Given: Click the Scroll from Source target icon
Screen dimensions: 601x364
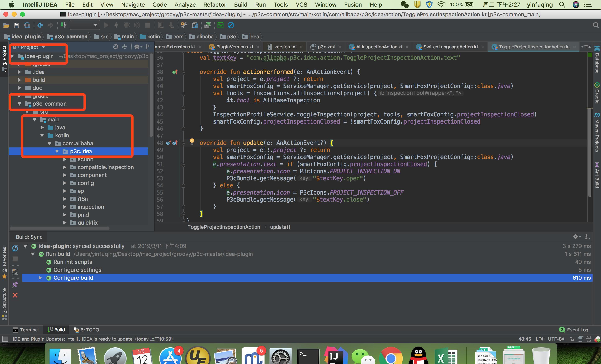Looking at the screenshot, I should point(116,47).
